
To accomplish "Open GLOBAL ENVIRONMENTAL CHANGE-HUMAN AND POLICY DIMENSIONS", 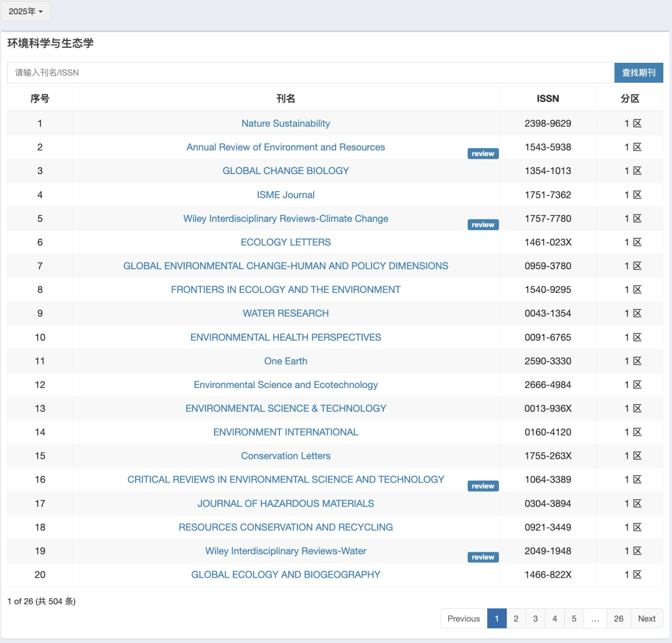I will tap(286, 266).
